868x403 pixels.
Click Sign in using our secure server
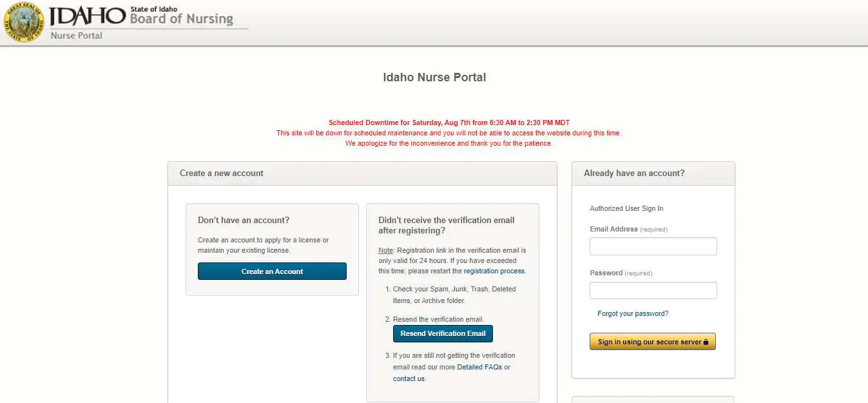[x=652, y=341]
